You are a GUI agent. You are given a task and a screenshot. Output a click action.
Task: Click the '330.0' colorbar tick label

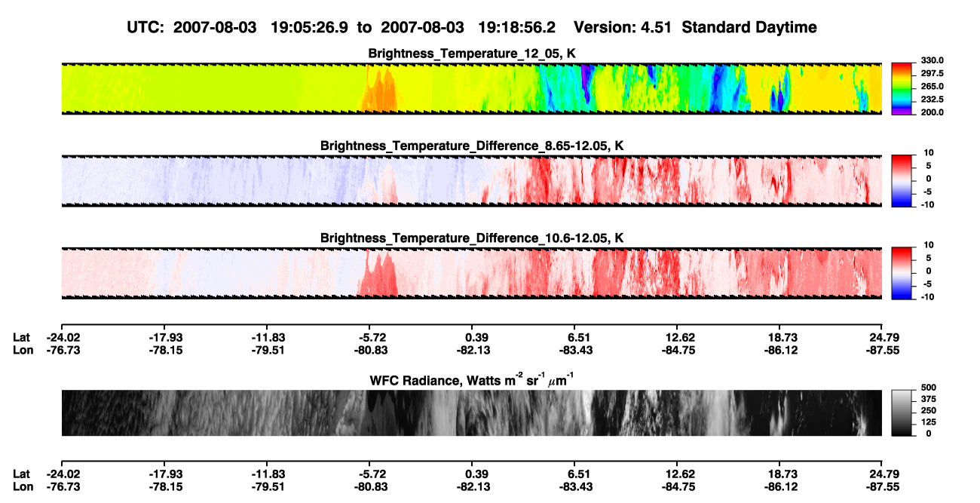(931, 61)
